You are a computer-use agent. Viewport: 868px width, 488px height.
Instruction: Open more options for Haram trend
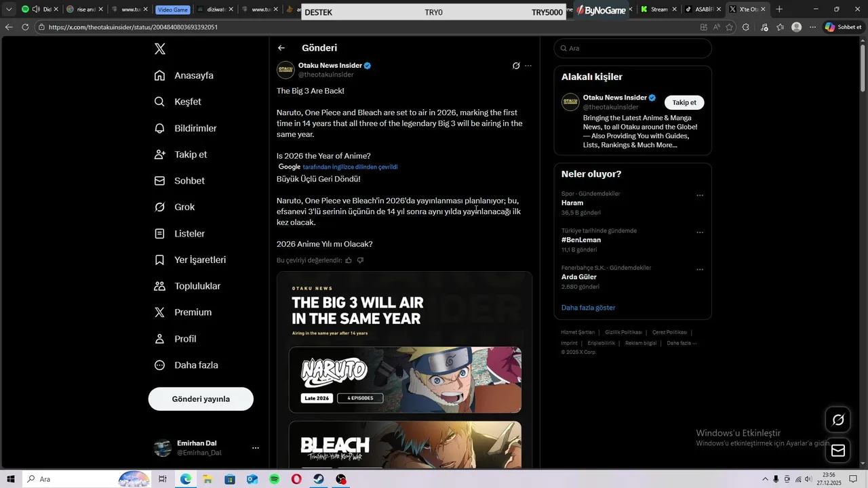700,195
